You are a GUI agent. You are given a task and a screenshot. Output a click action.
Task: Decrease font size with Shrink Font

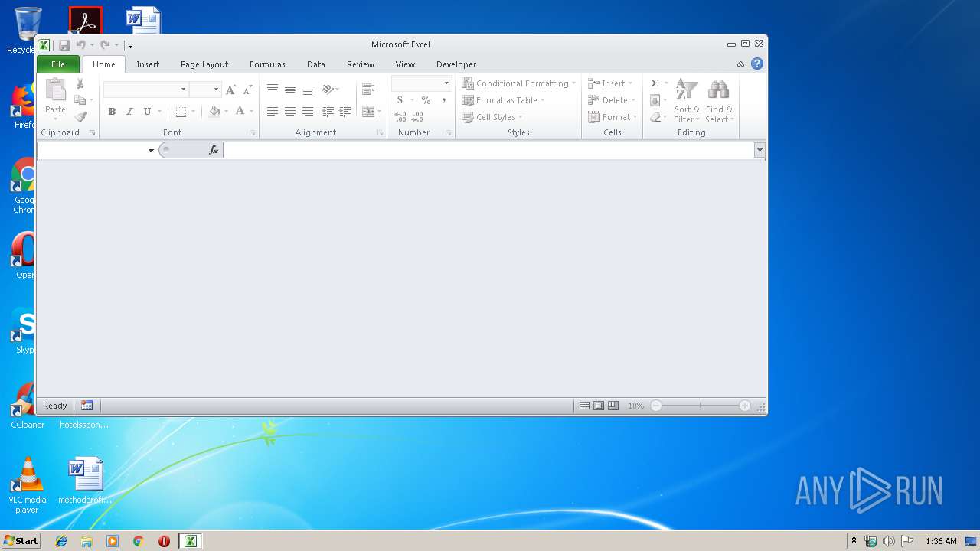point(247,90)
